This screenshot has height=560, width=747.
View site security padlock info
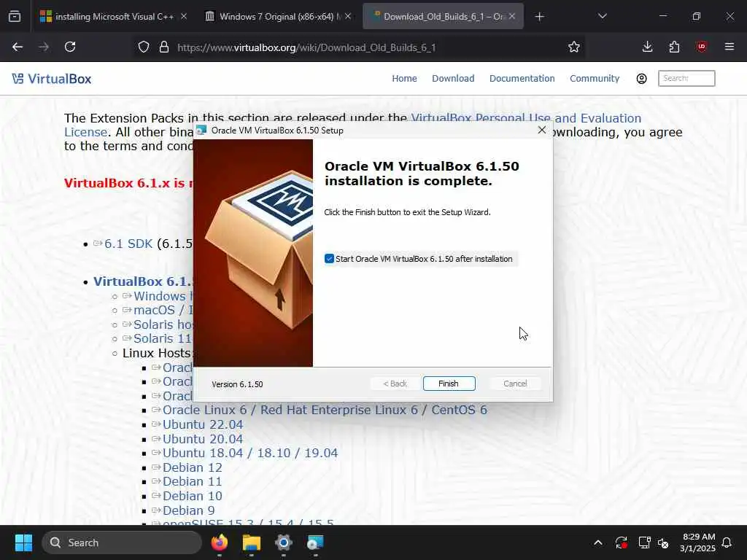(164, 47)
